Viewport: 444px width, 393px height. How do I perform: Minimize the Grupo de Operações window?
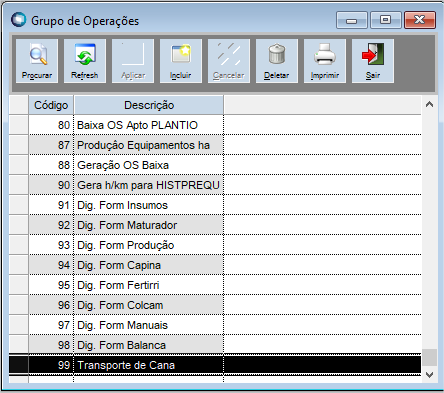(352, 20)
